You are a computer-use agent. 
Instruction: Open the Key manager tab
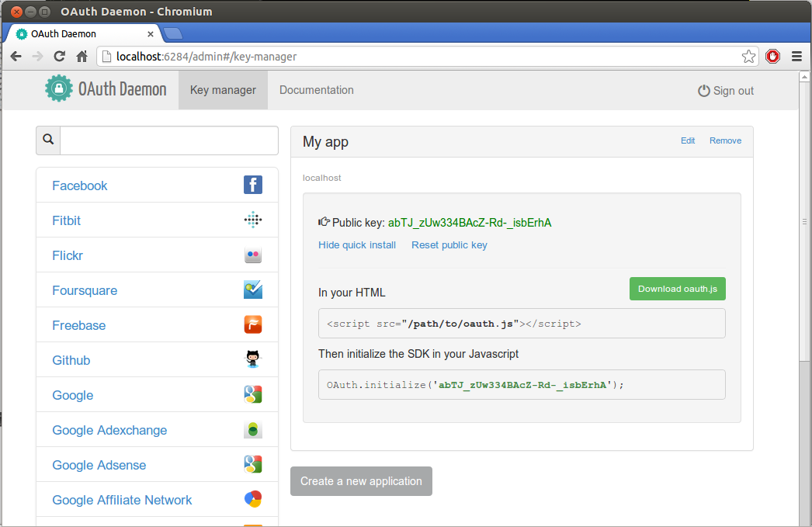(x=223, y=90)
